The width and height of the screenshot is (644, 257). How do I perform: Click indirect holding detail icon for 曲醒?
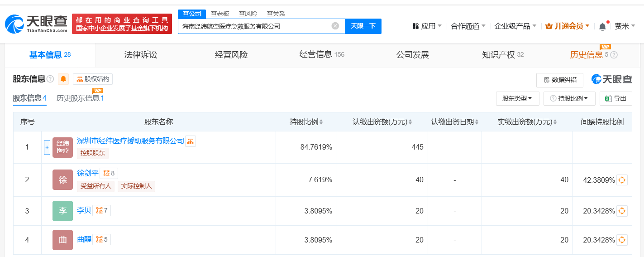coord(622,240)
